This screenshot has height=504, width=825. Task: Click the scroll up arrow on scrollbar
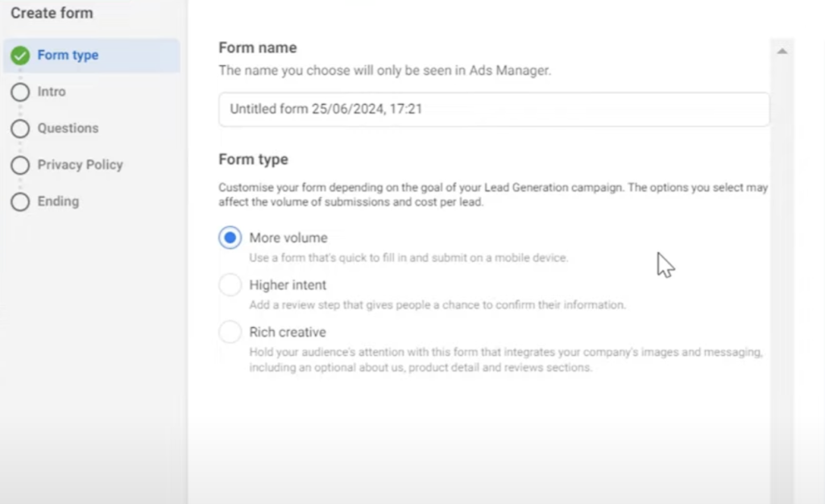click(781, 52)
